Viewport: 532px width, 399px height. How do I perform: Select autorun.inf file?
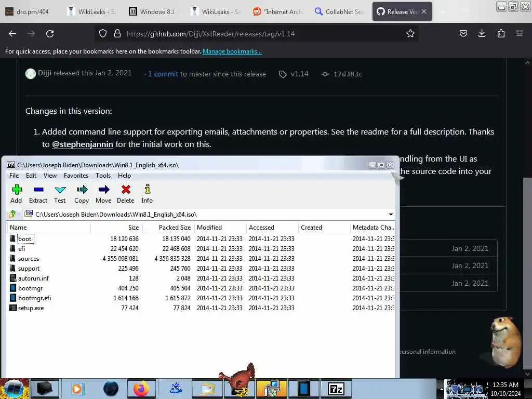point(33,278)
